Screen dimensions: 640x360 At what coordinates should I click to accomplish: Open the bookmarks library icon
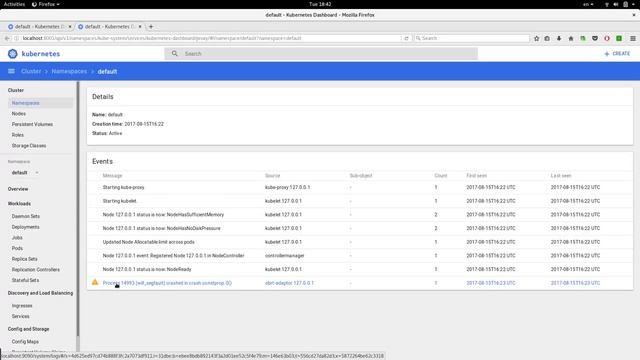(547, 38)
